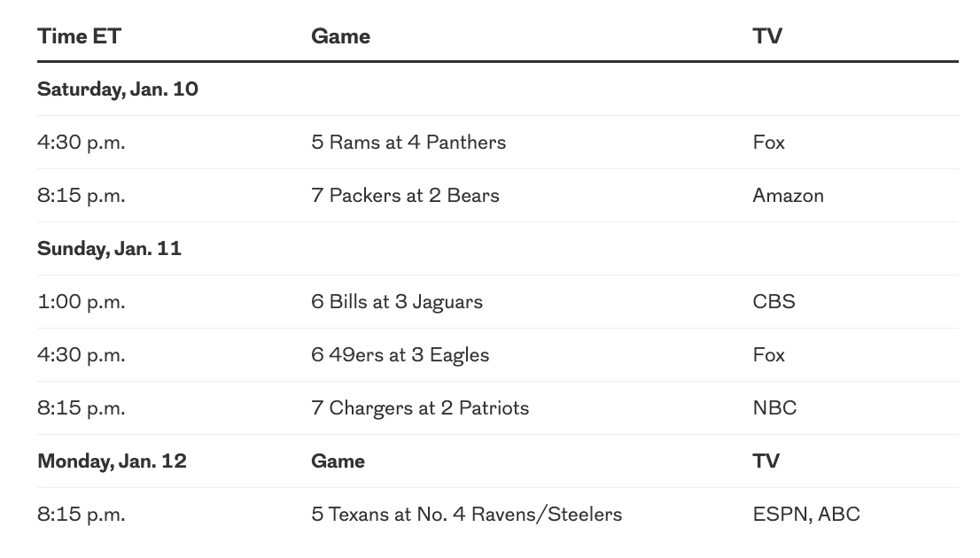This screenshot has width=980, height=558.
Task: Click "Fox" in the 49ers at Eagles row
Action: (x=768, y=355)
